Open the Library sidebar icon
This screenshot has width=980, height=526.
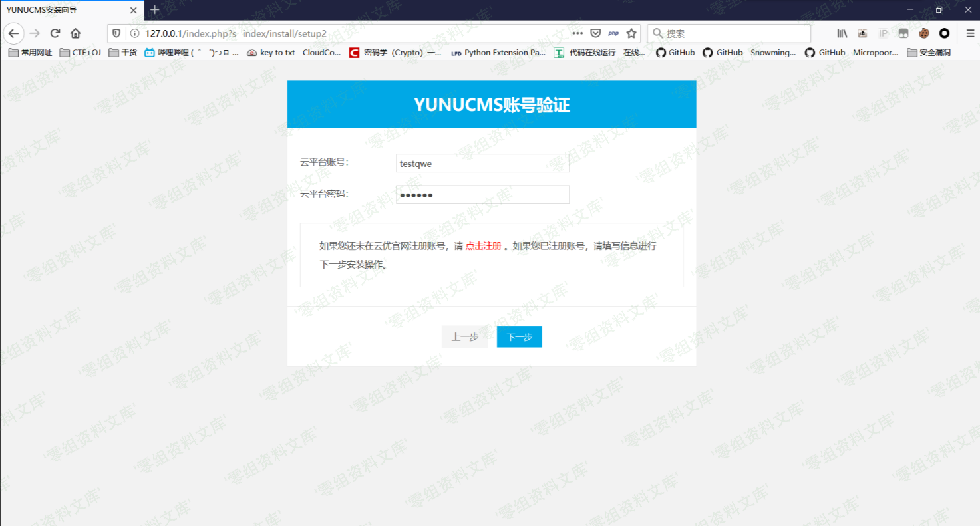point(842,33)
